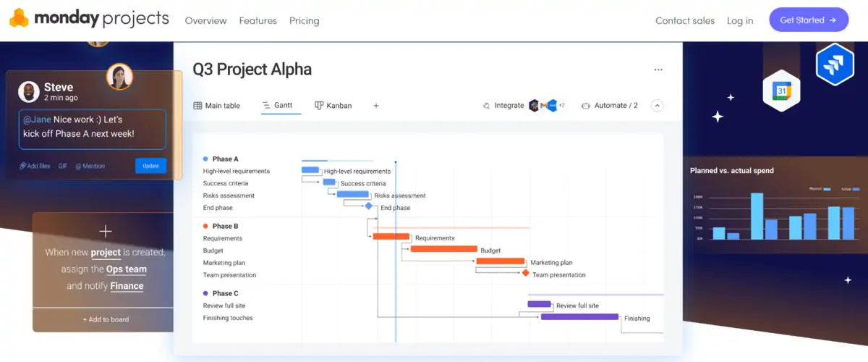Image resolution: width=868 pixels, height=362 pixels.
Task: Click the orange Requirements Gantt bar
Action: tap(391, 237)
